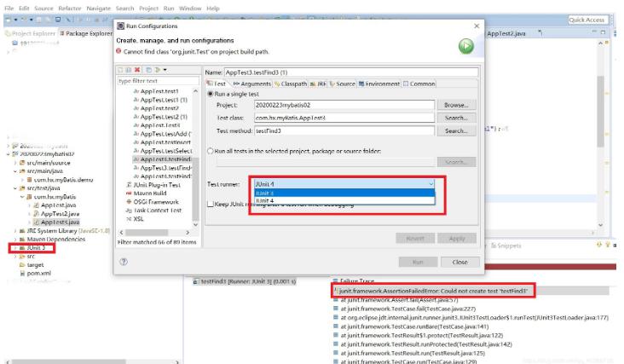Open the filter dropdown arrow in dialog toolbar
This screenshot has height=364, width=624.
pyautogui.click(x=165, y=70)
